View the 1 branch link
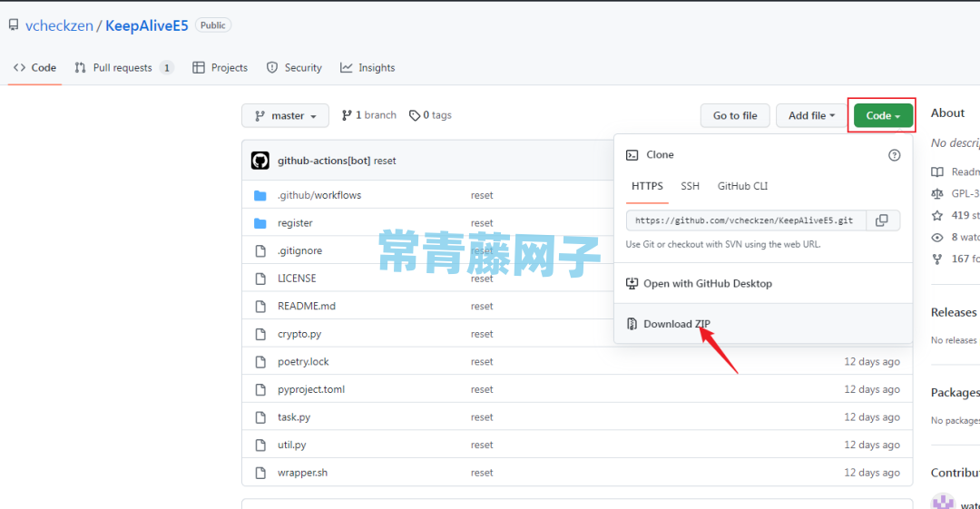Screen dimensions: 980x509 [368, 115]
